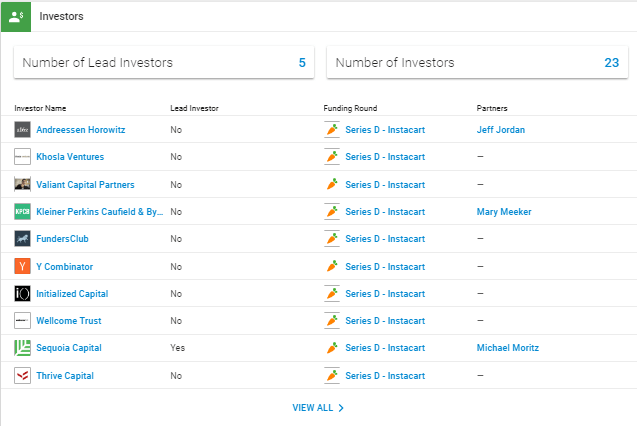Viewport: 637px width, 426px height.
Task: Click Instacart carrot icon in Kleiner Perkins row
Action: 332,212
